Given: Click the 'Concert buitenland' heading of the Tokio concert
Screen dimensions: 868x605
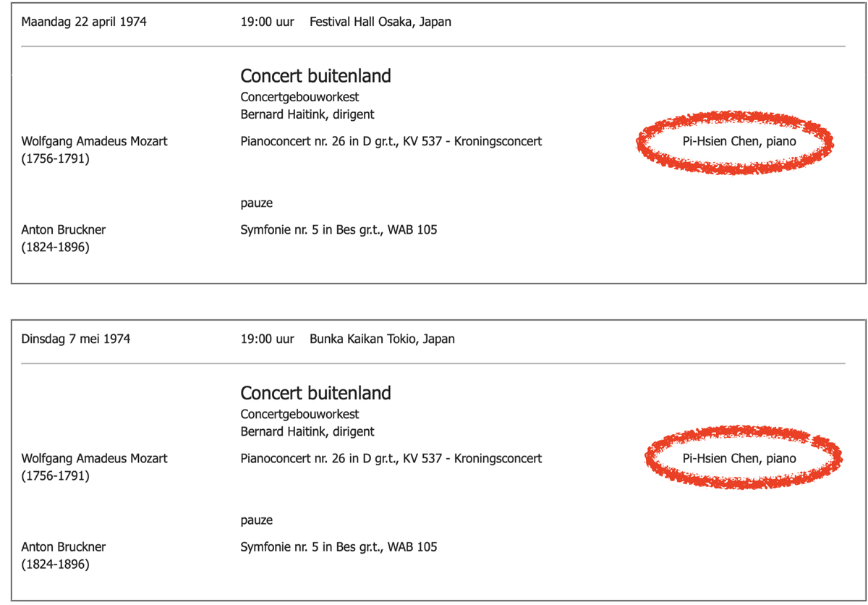Looking at the screenshot, I should point(315,393).
